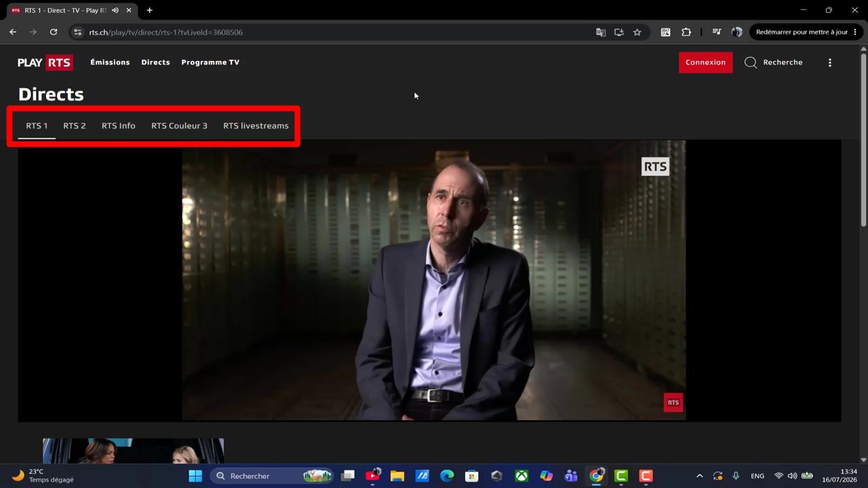
Task: Open the Xbox app from taskbar
Action: pyautogui.click(x=521, y=476)
